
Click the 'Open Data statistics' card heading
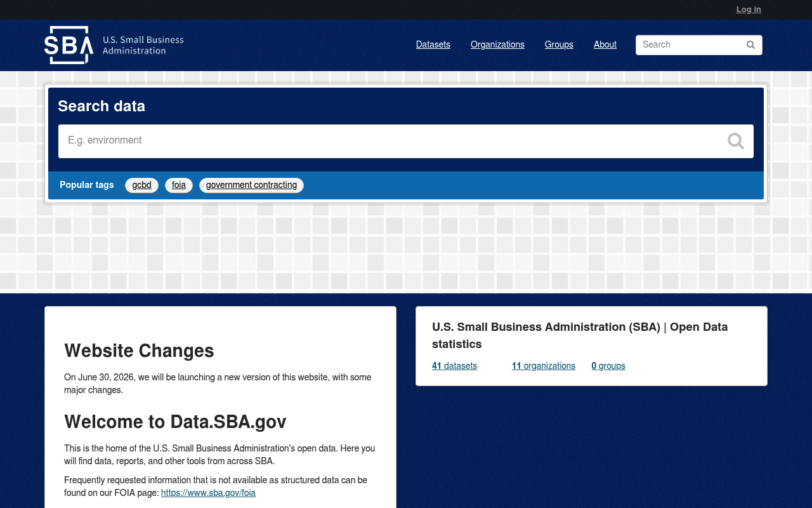580,335
